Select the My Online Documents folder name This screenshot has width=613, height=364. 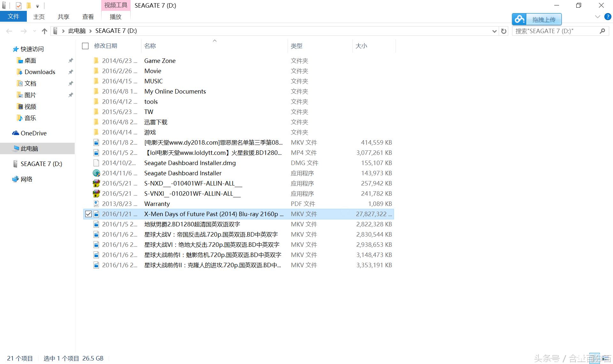pyautogui.click(x=175, y=91)
